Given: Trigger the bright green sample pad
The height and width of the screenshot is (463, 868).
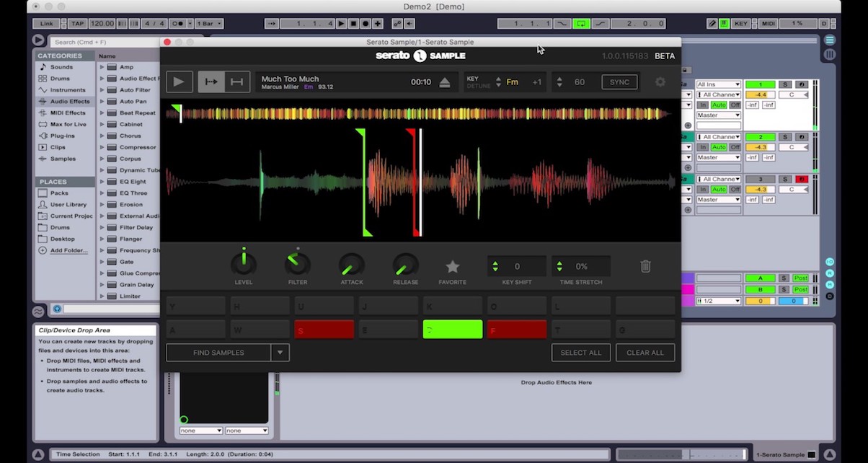Looking at the screenshot, I should pos(453,330).
